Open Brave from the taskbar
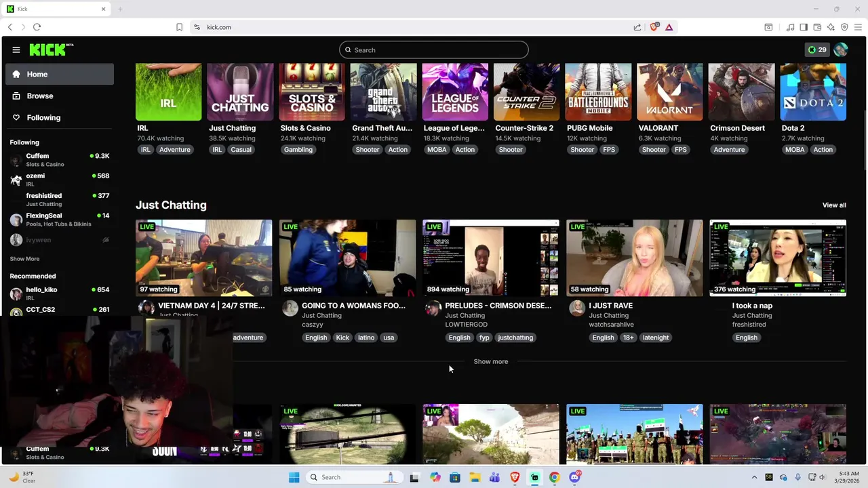 (x=515, y=477)
